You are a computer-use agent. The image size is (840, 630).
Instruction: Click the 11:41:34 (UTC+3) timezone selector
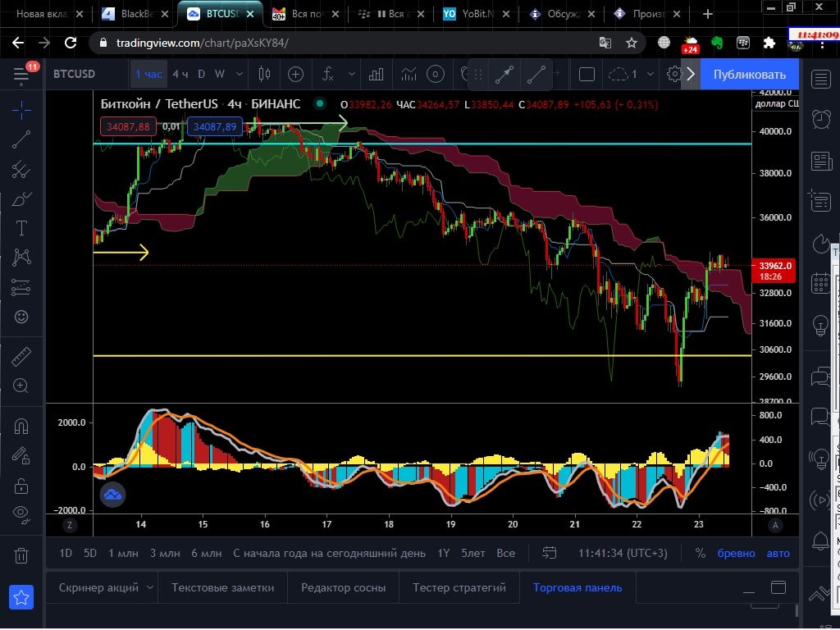(x=623, y=554)
